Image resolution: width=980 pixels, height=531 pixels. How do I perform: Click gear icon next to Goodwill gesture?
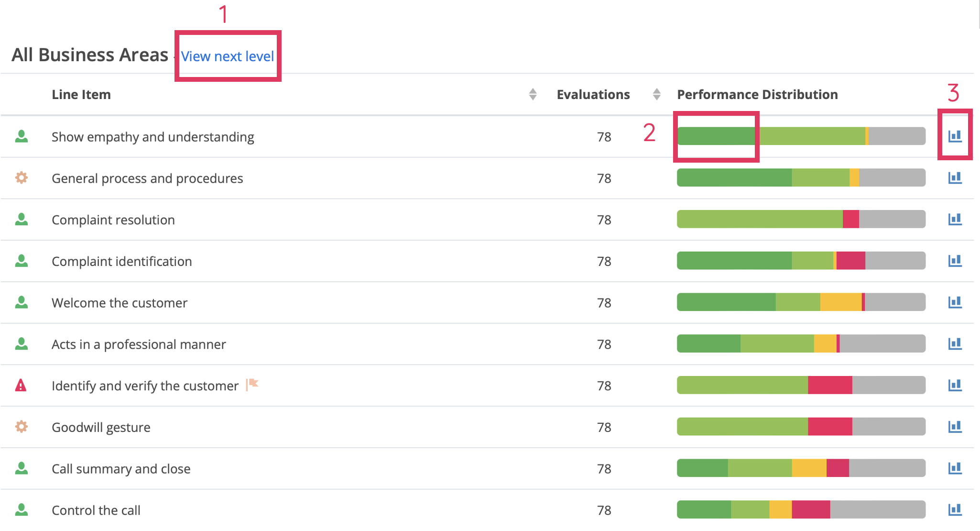(x=21, y=427)
